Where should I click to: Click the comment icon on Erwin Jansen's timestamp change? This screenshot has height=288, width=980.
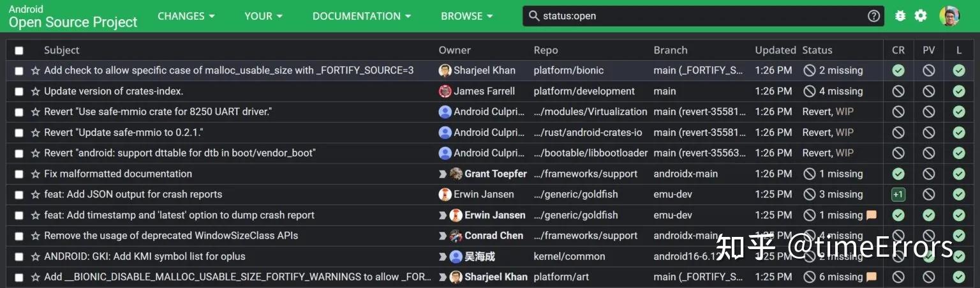[871, 215]
